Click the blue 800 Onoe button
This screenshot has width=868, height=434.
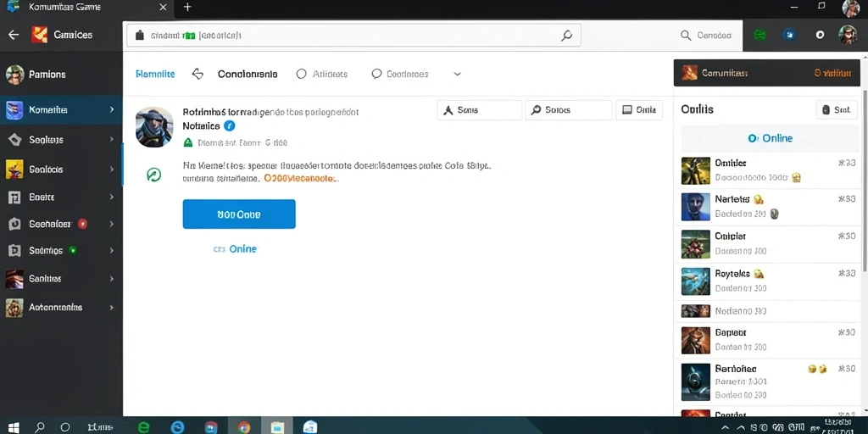[x=239, y=214]
